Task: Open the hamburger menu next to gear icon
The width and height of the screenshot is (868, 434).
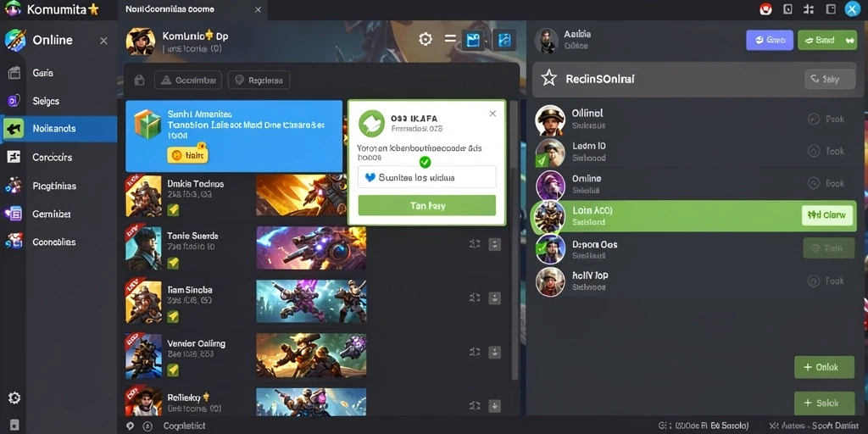Action: pos(451,39)
